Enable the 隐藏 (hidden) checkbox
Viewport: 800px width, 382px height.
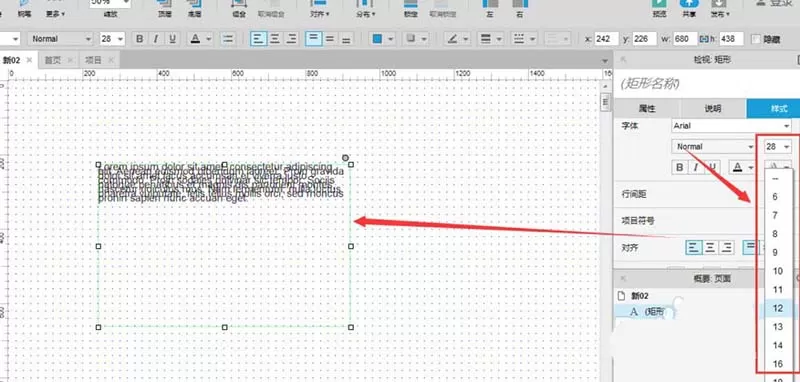(756, 39)
